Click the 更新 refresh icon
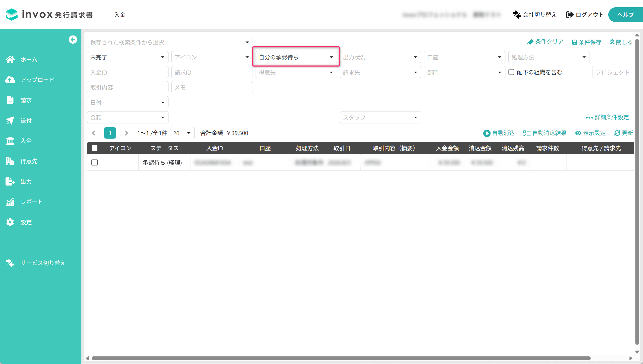Viewport: 643px width, 364px height. point(617,133)
